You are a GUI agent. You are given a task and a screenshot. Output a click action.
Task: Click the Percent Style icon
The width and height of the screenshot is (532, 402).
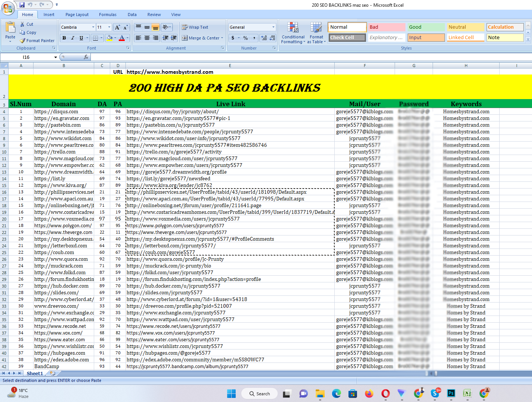[x=245, y=38]
